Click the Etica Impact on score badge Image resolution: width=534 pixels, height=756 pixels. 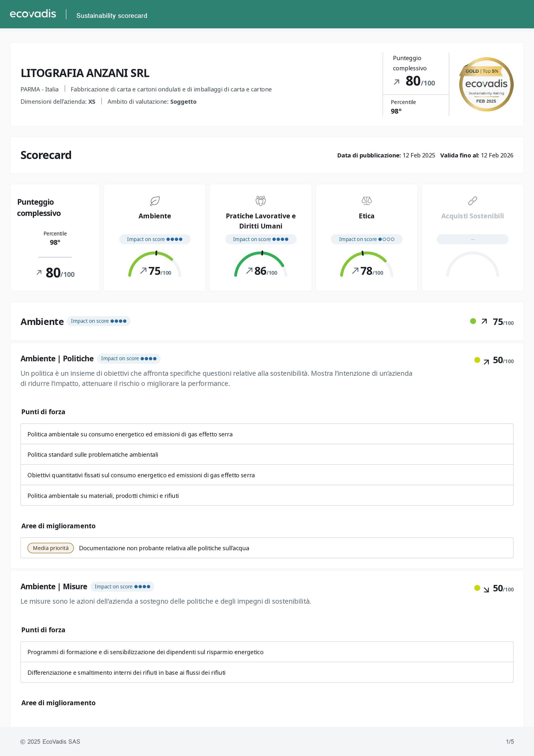click(366, 239)
